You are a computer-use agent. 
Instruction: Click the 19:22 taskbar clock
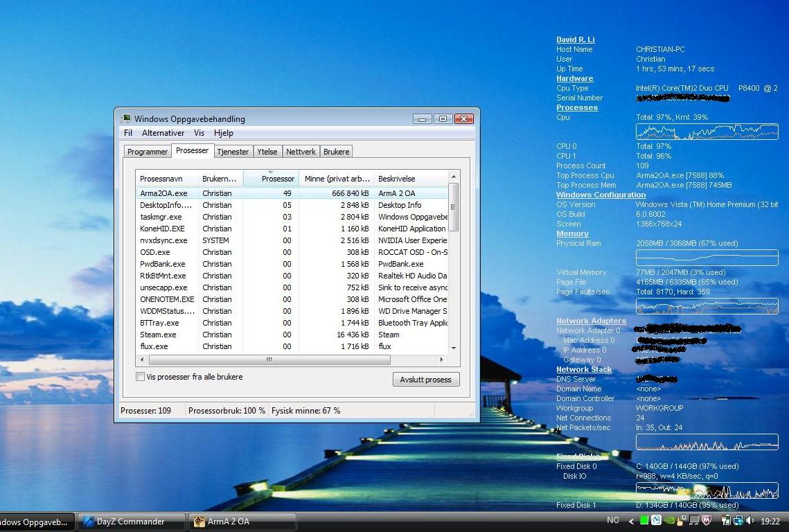(770, 522)
